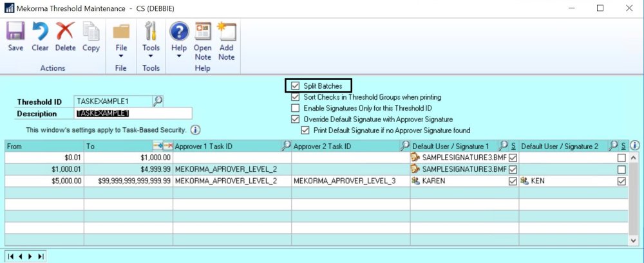Toggle Override Default Signature with Approver Signature

coord(295,120)
